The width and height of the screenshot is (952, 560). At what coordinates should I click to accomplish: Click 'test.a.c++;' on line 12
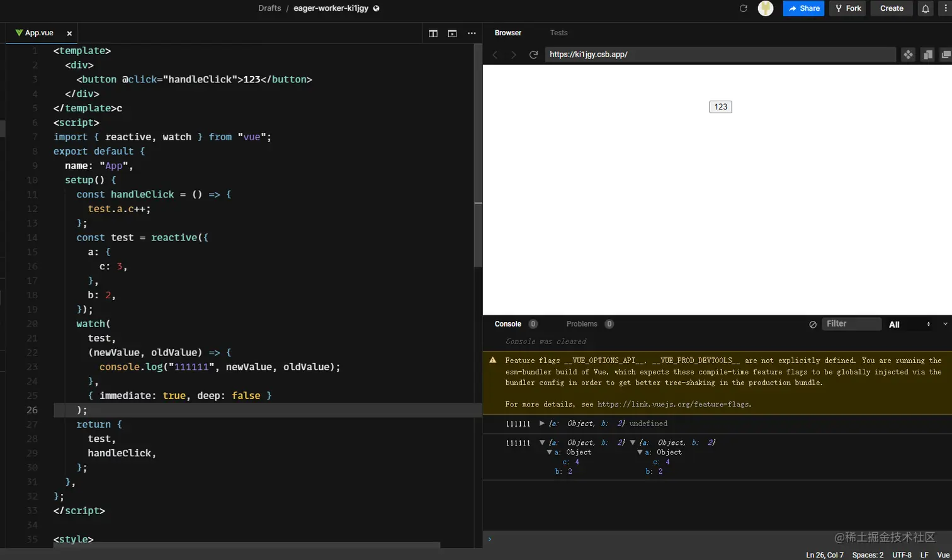120,209
